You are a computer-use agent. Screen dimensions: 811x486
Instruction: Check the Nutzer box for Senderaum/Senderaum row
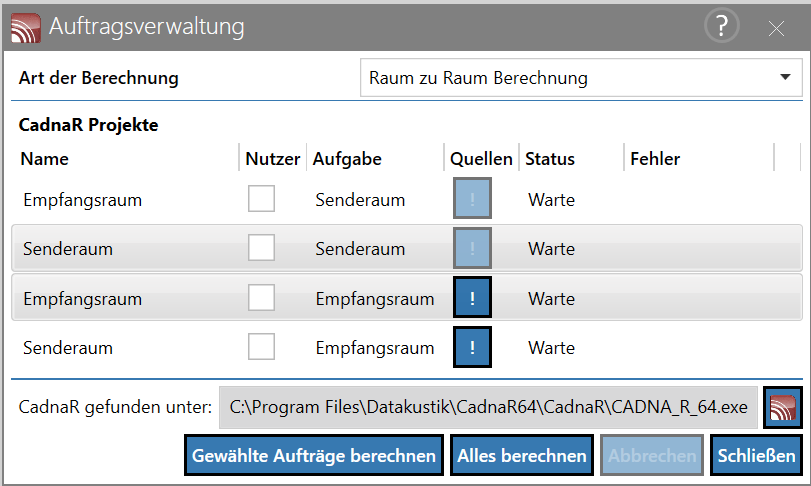coord(261,248)
